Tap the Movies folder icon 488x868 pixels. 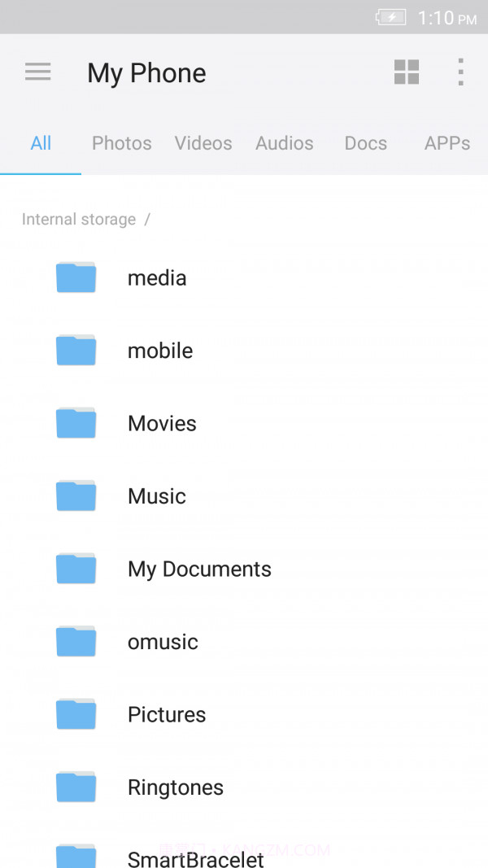pos(76,423)
